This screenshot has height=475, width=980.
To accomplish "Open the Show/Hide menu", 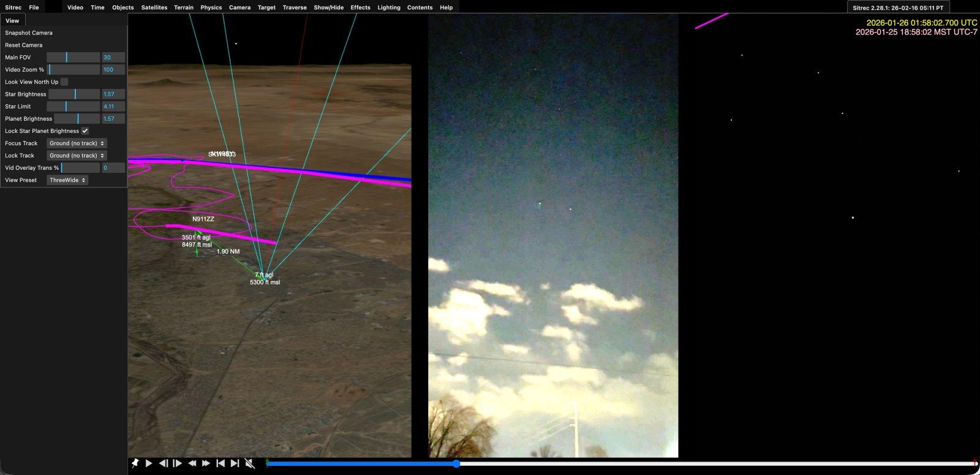I will (x=328, y=7).
